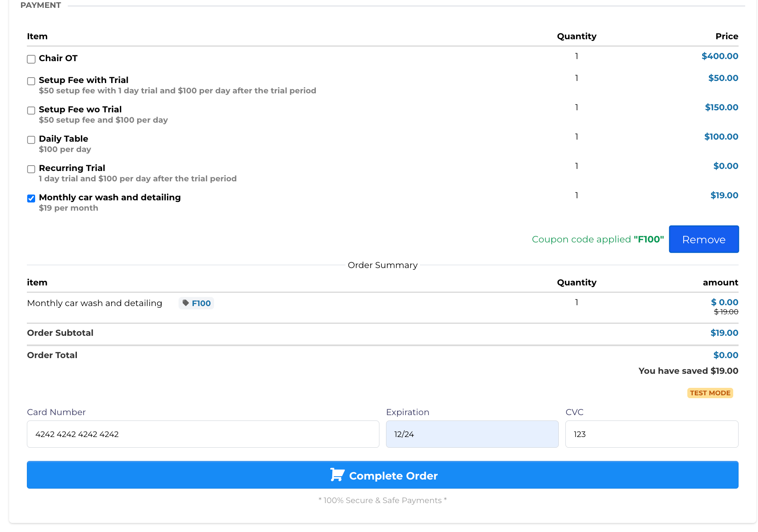Click the Expiration date field
Viewport: 758px width, 532px height.
click(x=472, y=434)
